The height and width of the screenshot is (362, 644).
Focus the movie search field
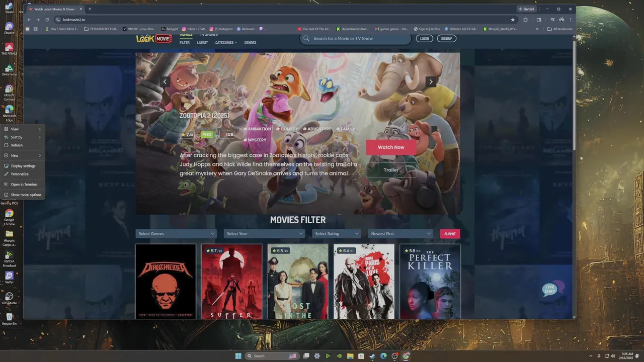[x=356, y=39]
